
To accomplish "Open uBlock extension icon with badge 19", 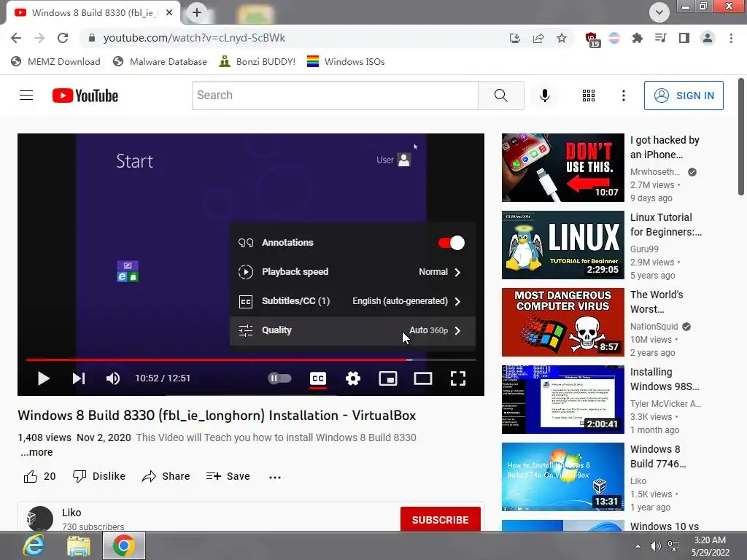I will (592, 39).
